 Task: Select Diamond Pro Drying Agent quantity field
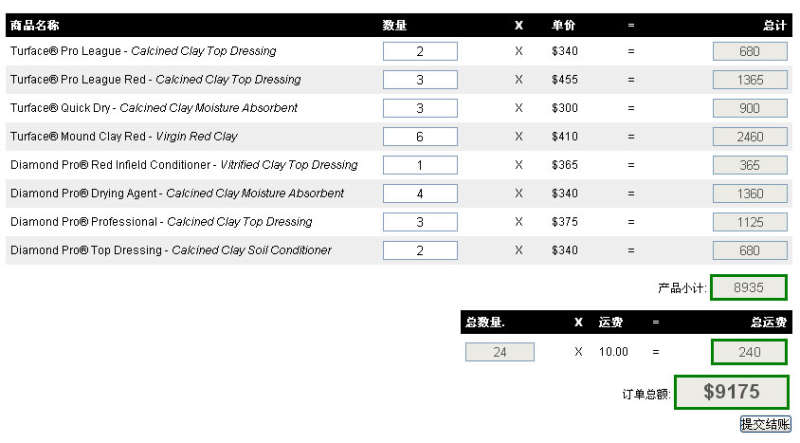tap(420, 193)
